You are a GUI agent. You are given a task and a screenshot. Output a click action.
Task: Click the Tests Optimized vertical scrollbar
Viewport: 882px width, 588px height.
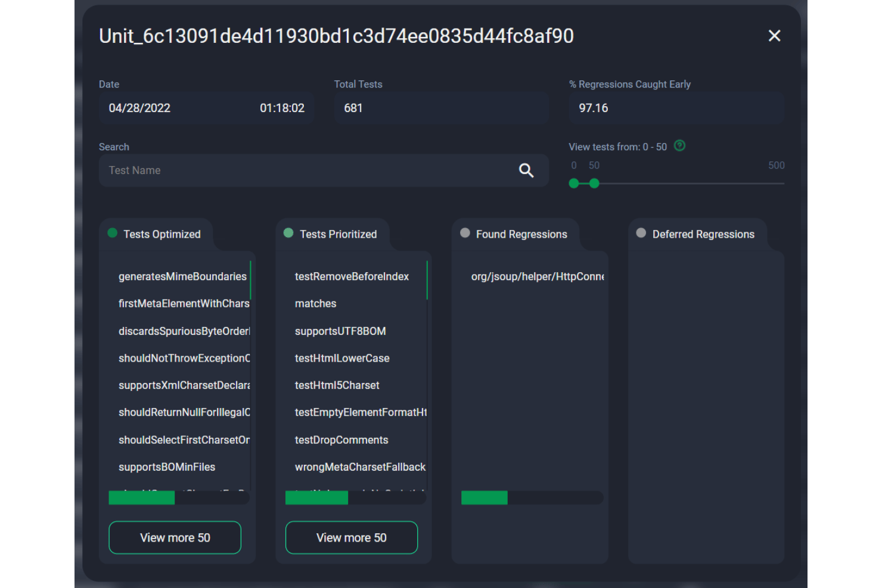[250, 280]
